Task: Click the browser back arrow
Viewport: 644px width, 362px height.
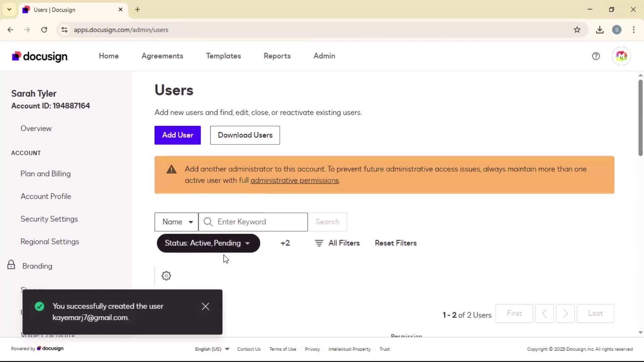Action: (10, 29)
